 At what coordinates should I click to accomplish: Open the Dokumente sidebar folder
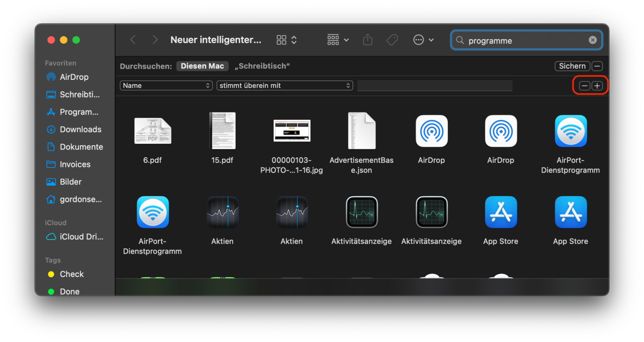click(x=82, y=147)
